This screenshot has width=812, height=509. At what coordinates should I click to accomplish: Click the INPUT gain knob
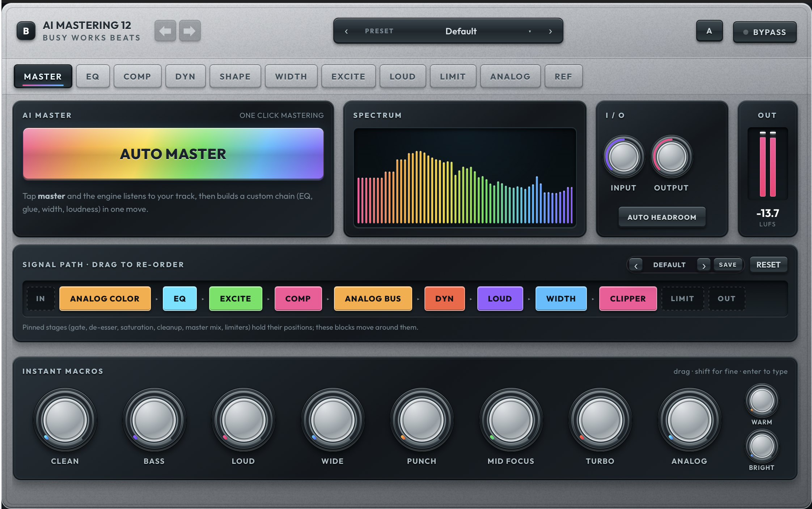tap(623, 157)
